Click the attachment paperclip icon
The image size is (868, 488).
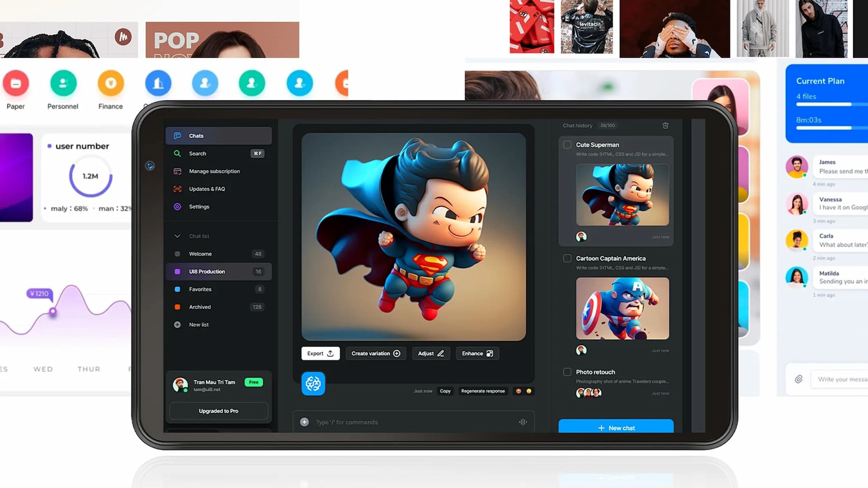point(799,379)
